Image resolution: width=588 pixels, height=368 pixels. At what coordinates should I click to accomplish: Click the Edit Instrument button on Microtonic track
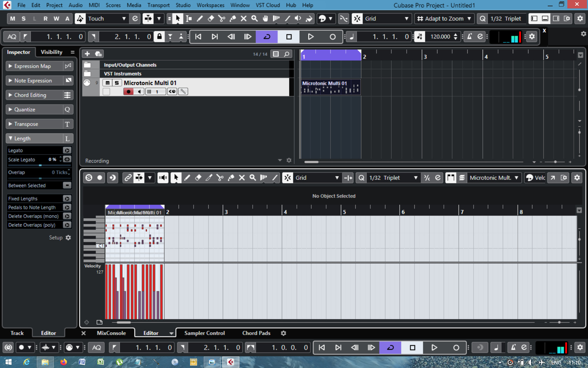(x=183, y=91)
